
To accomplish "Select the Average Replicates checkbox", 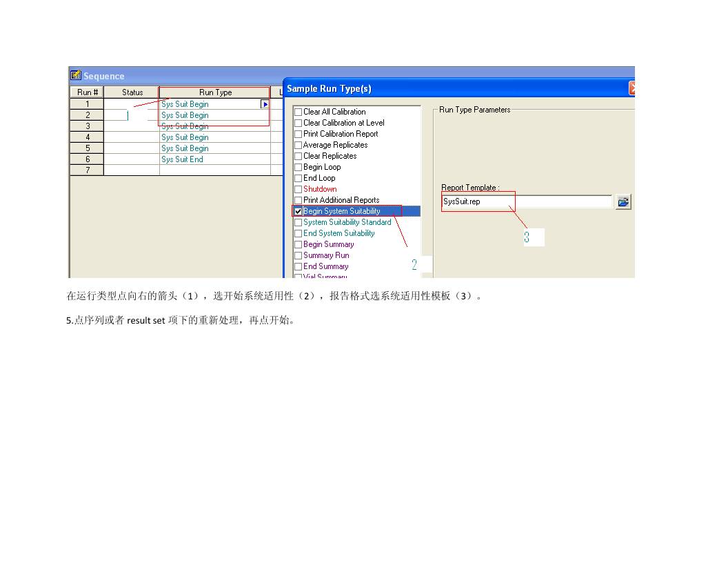I will 298,145.
